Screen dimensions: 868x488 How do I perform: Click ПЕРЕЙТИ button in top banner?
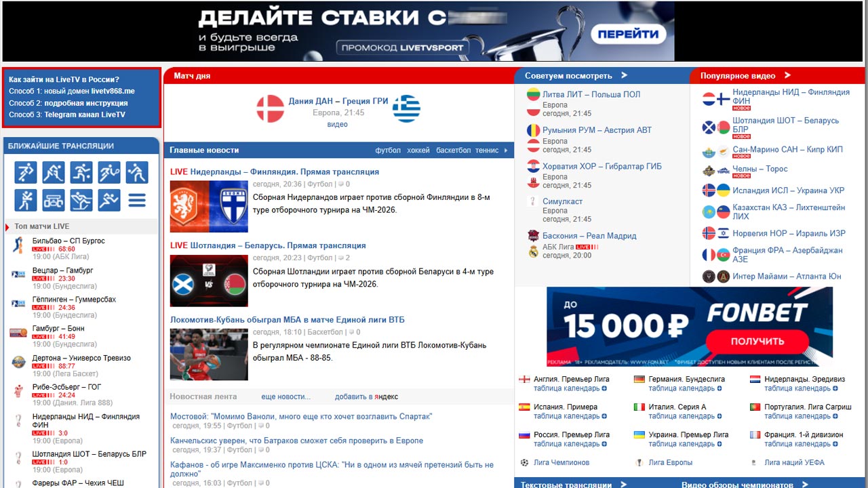pos(628,34)
